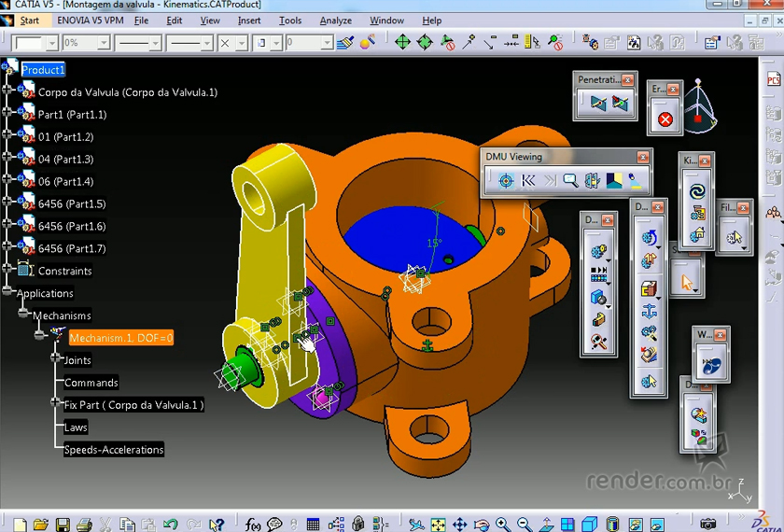Open the Insert menu
This screenshot has width=784, height=532.
pos(249,20)
